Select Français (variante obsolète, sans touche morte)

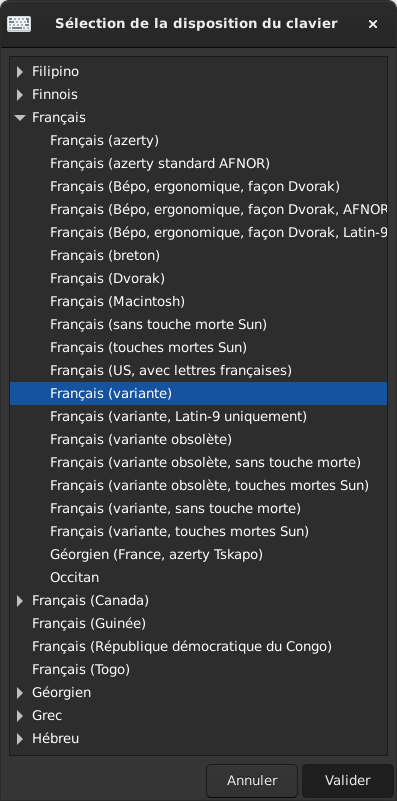[198, 462]
